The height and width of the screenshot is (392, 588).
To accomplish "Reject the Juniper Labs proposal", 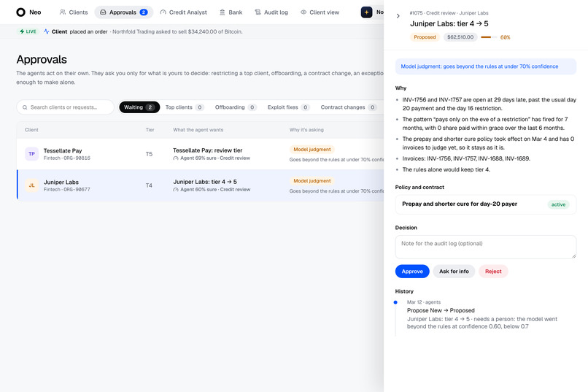I will (x=493, y=272).
